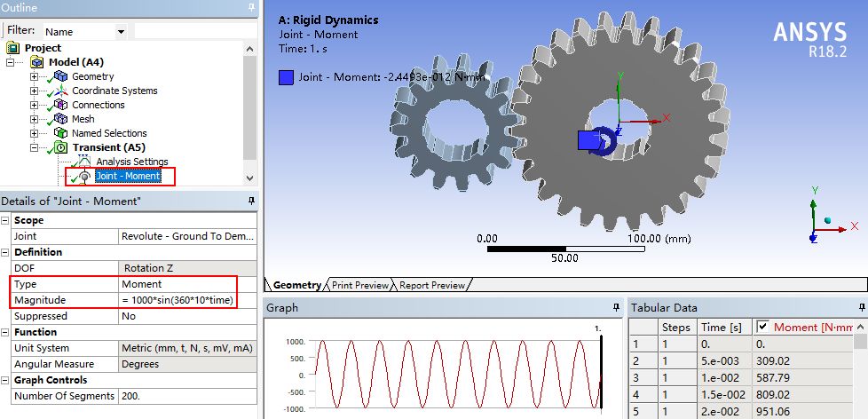Click the Outline filter text field
The image size is (868, 419).
196,31
